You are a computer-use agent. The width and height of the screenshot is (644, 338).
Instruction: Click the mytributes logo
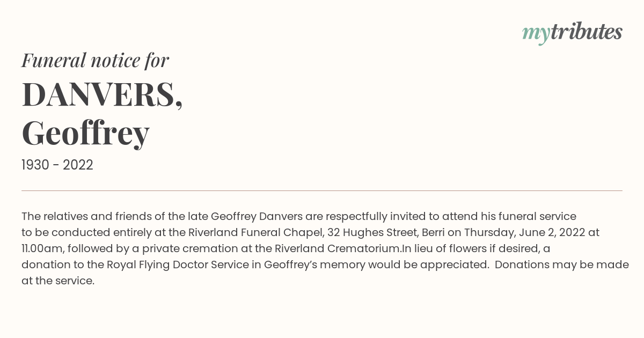coord(572,33)
